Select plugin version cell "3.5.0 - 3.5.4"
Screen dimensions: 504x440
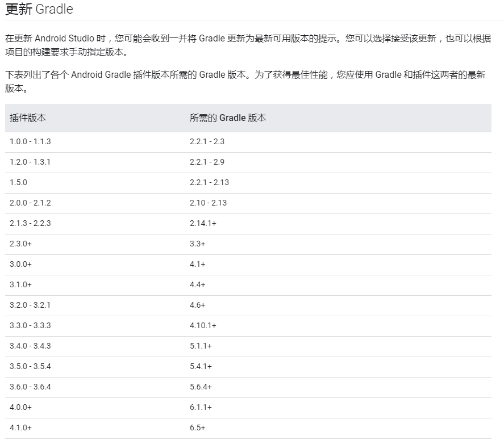point(30,366)
